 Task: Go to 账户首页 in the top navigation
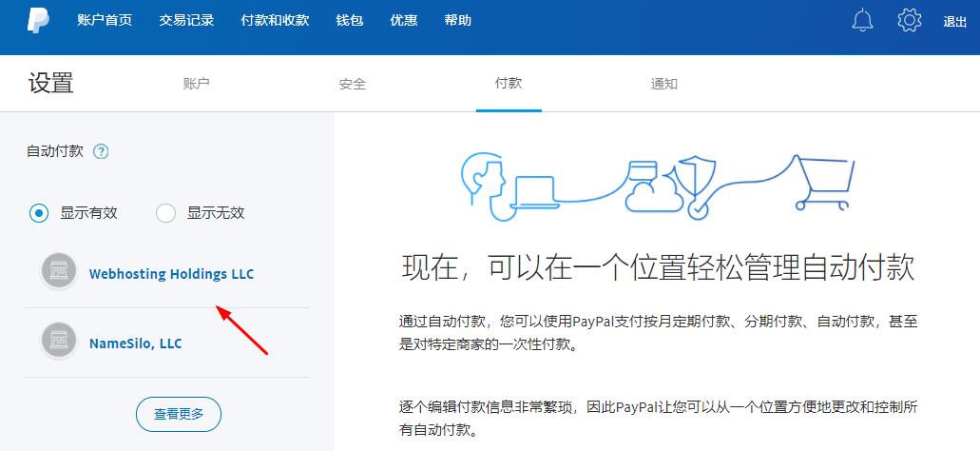105,21
